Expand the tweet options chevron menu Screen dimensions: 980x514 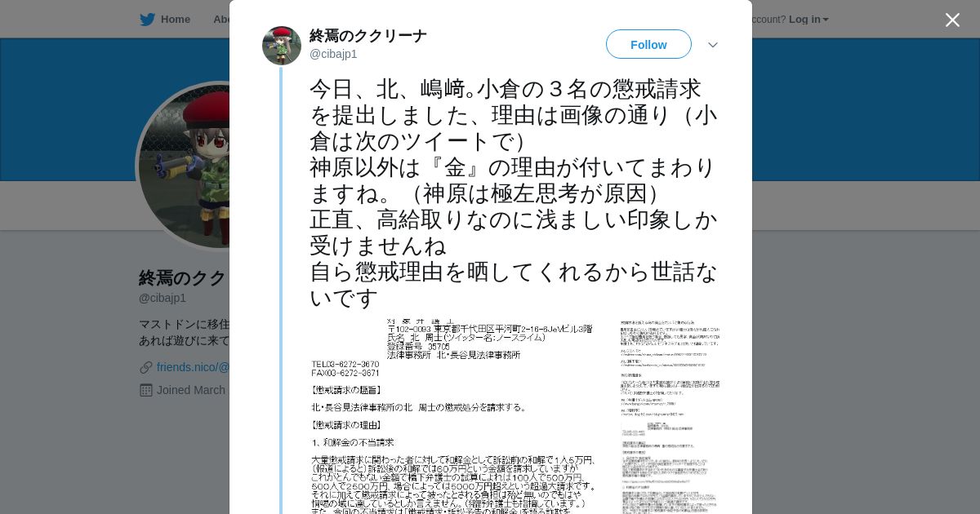click(713, 45)
